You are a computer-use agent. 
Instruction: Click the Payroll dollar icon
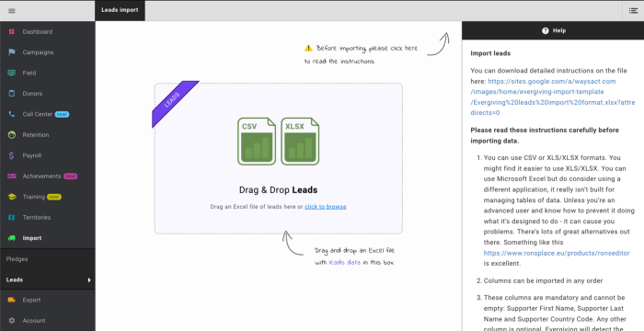click(x=12, y=155)
